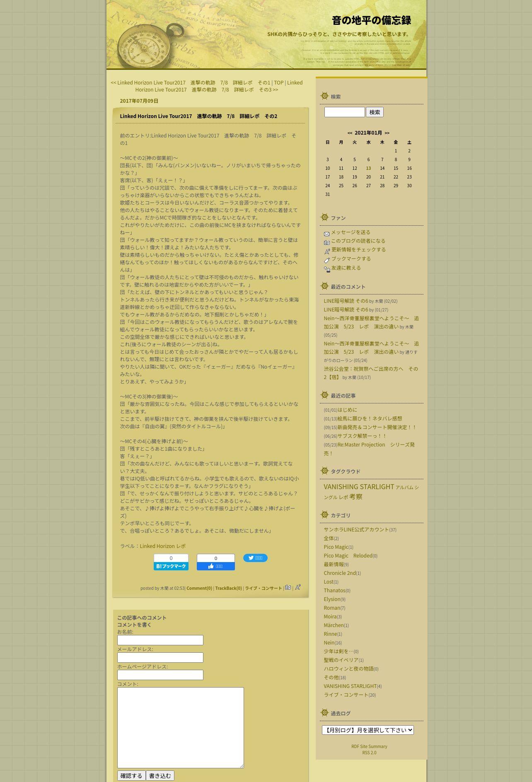This screenshot has width=532, height=782.
Task: Open category Elysion
Action: point(332,599)
